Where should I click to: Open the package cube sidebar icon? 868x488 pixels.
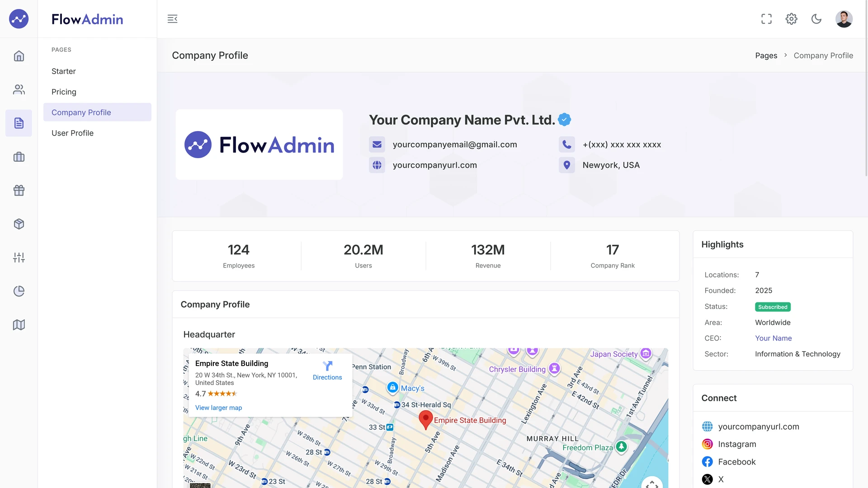click(x=19, y=224)
